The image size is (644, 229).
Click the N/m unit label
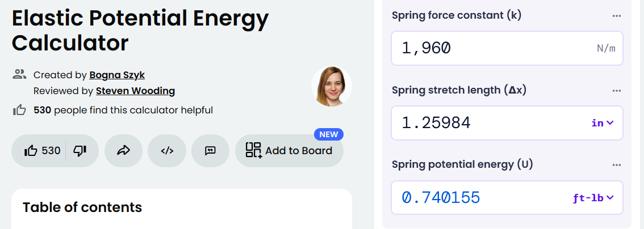point(606,49)
